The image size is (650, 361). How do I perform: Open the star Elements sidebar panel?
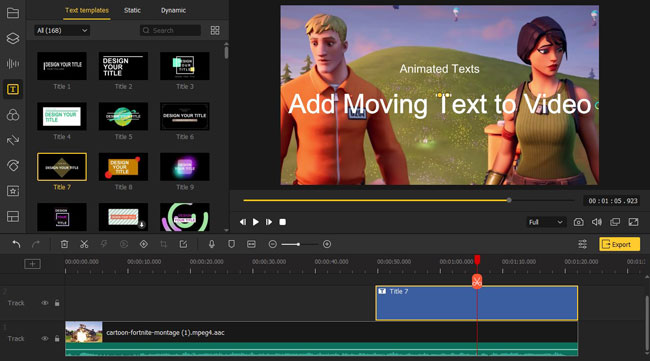point(13,191)
